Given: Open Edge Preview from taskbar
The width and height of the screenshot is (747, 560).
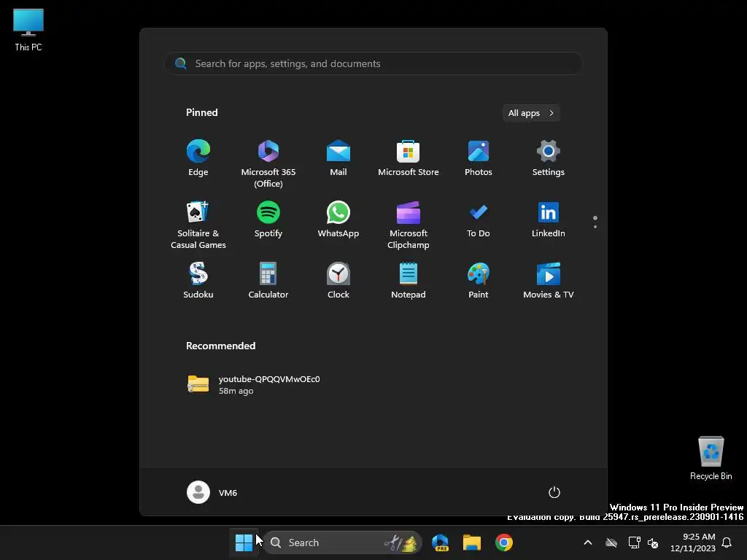Looking at the screenshot, I should pyautogui.click(x=440, y=542).
